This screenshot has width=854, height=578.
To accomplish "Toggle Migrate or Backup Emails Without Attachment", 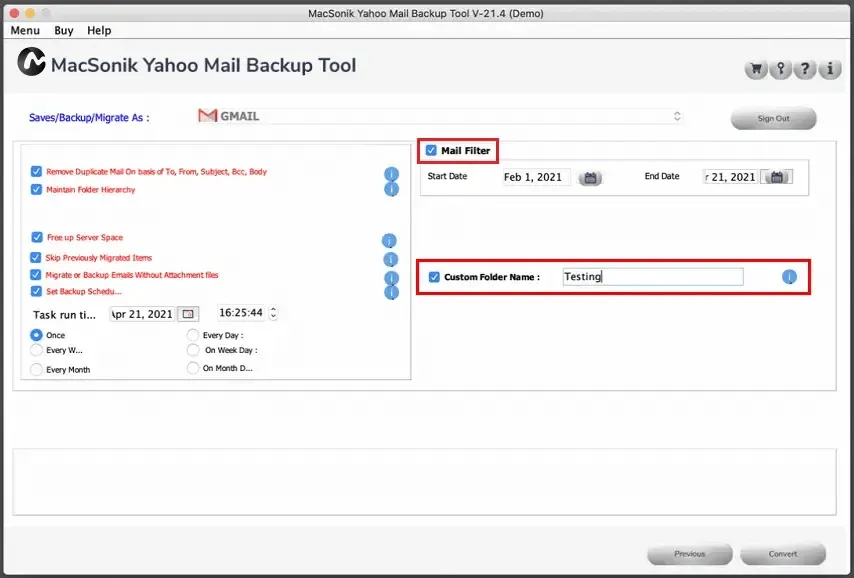I will pyautogui.click(x=35, y=275).
